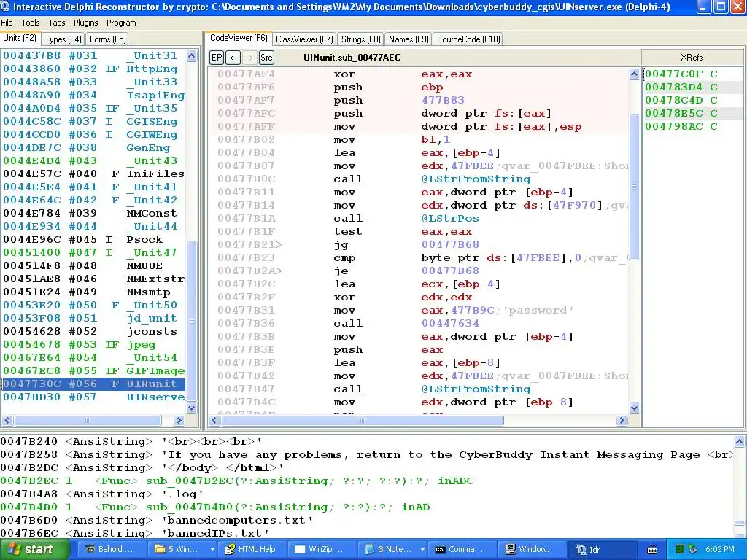Click the code view horizontal scrollbar thumb
Screen dimensions: 747x560
point(362,421)
